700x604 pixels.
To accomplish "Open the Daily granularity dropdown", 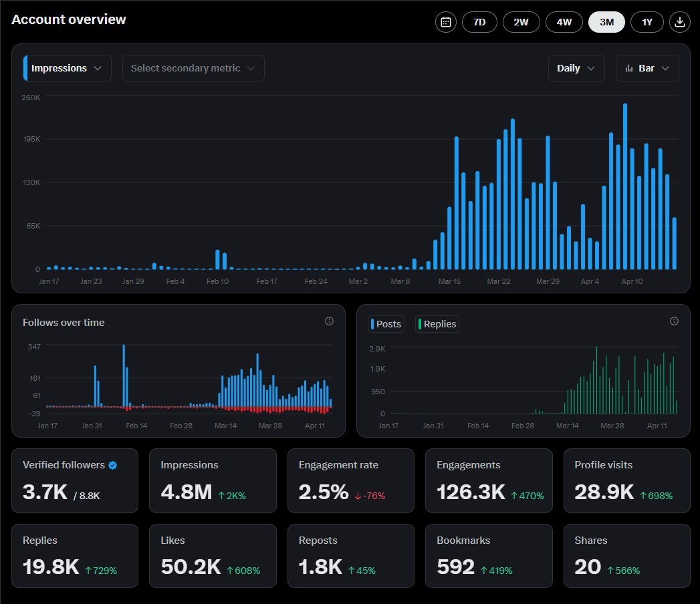I will (576, 68).
